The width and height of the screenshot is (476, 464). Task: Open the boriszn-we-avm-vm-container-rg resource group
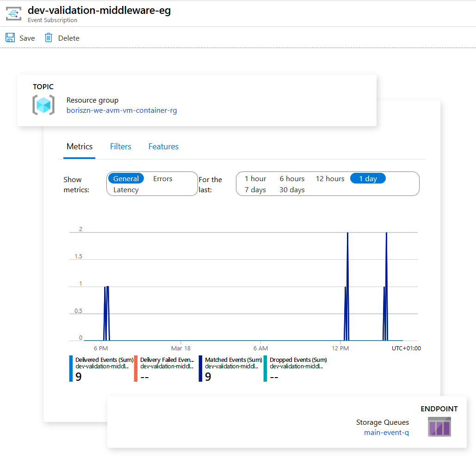(121, 111)
